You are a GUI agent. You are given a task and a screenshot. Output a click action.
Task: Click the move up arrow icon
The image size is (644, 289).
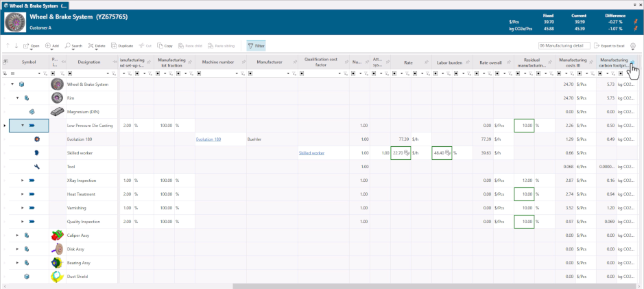pyautogui.click(x=8, y=45)
